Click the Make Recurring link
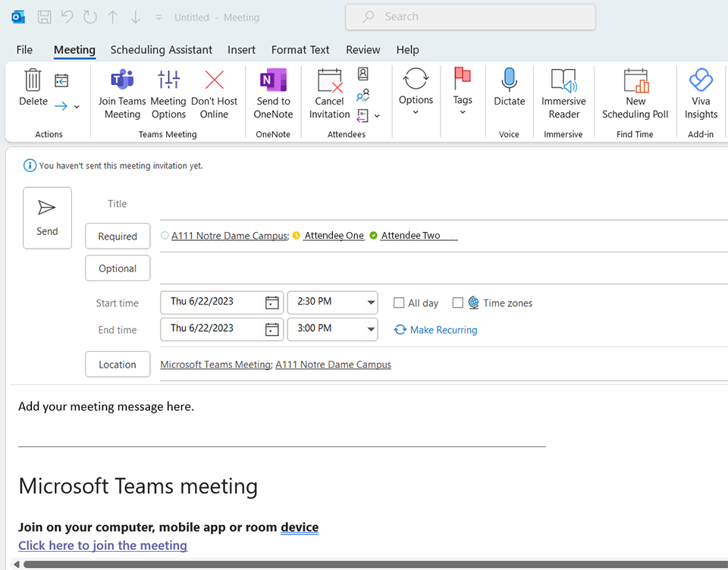This screenshot has width=728, height=570. click(443, 330)
